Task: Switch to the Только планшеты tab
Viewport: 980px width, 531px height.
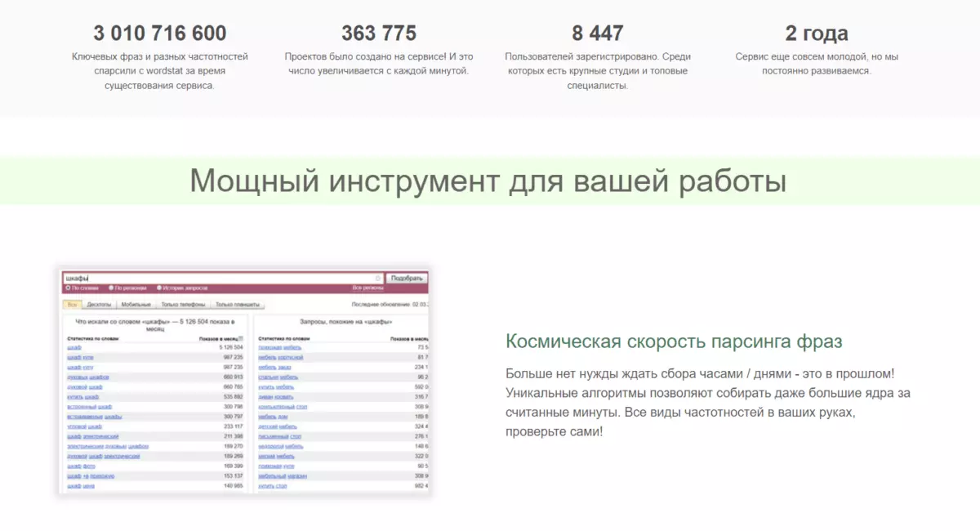Action: point(238,304)
